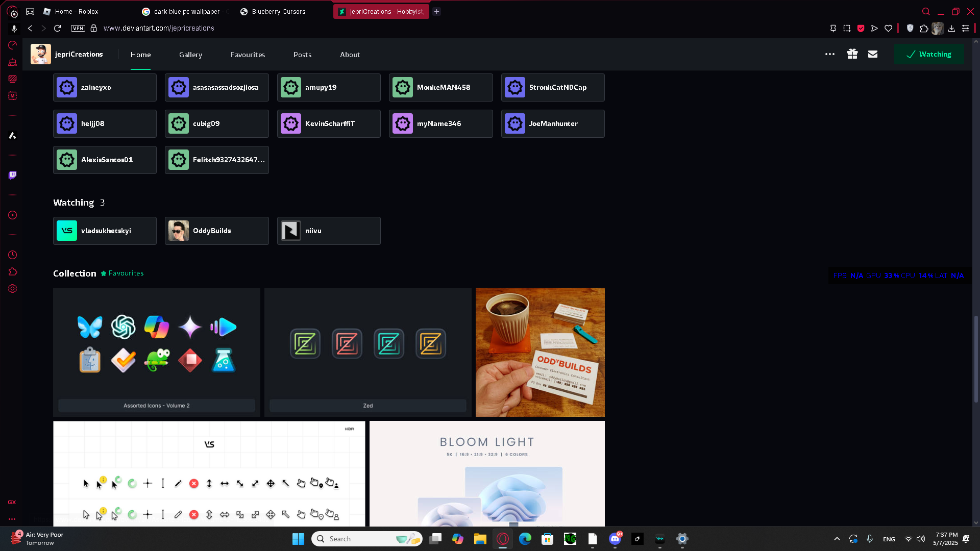
Task: Click the browser downloads icon
Action: 951,28
